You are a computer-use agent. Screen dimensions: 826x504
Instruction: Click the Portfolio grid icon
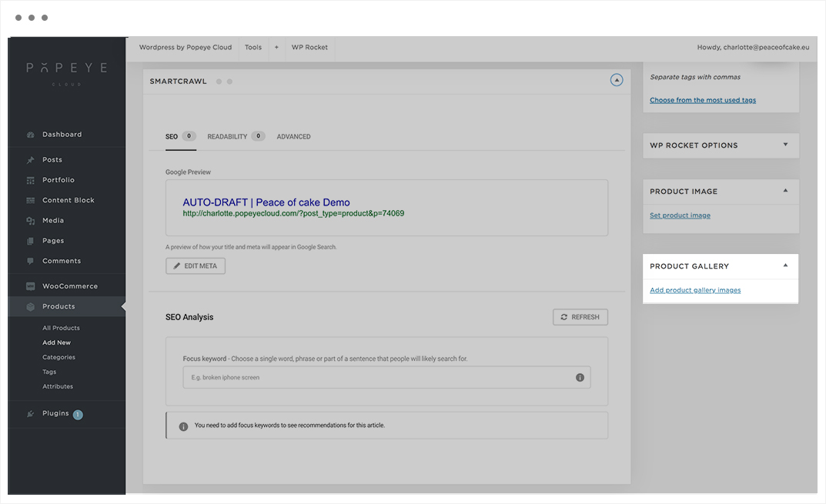point(31,180)
